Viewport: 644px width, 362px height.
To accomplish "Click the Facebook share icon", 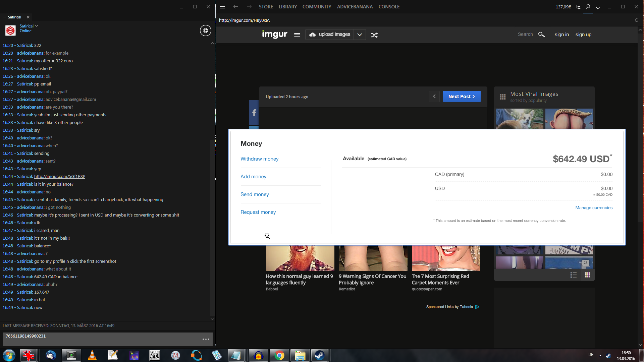I will [254, 113].
